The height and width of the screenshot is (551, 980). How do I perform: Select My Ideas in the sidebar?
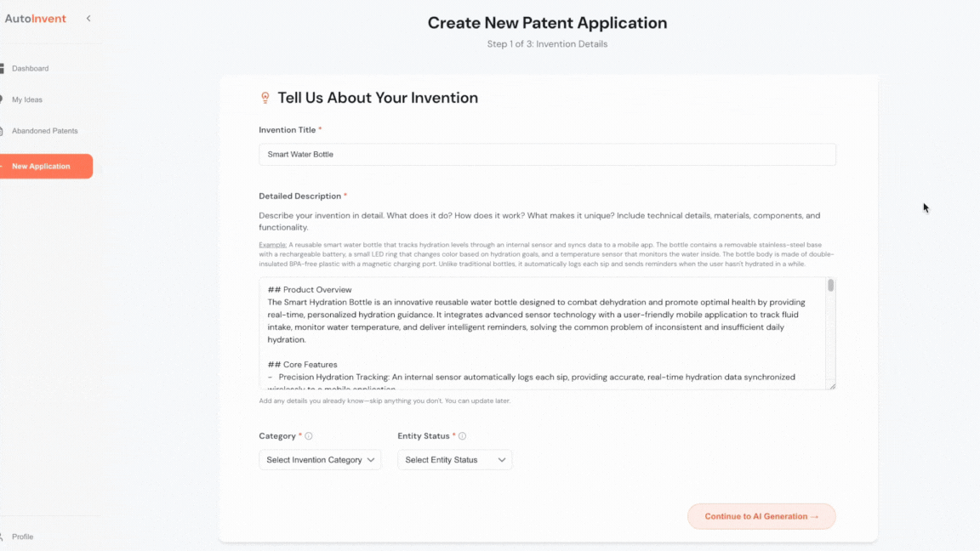[27, 99]
